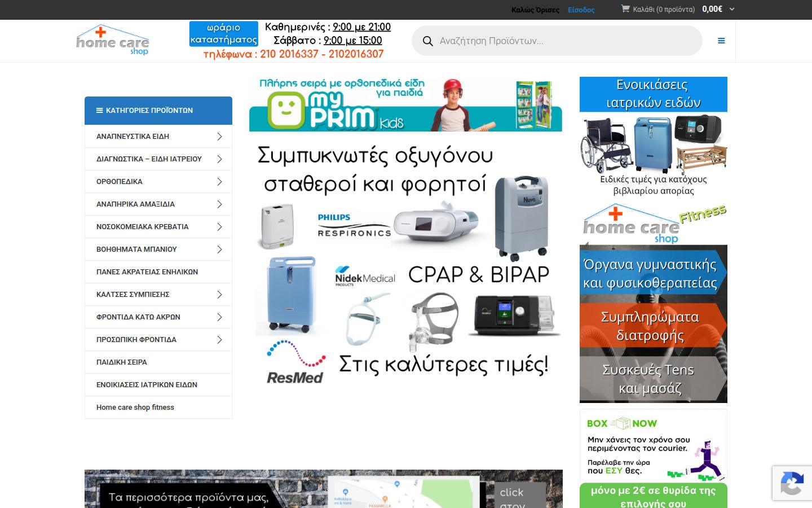Click the μόνο με 2€ green banner
The image size is (812, 508).
click(x=654, y=496)
